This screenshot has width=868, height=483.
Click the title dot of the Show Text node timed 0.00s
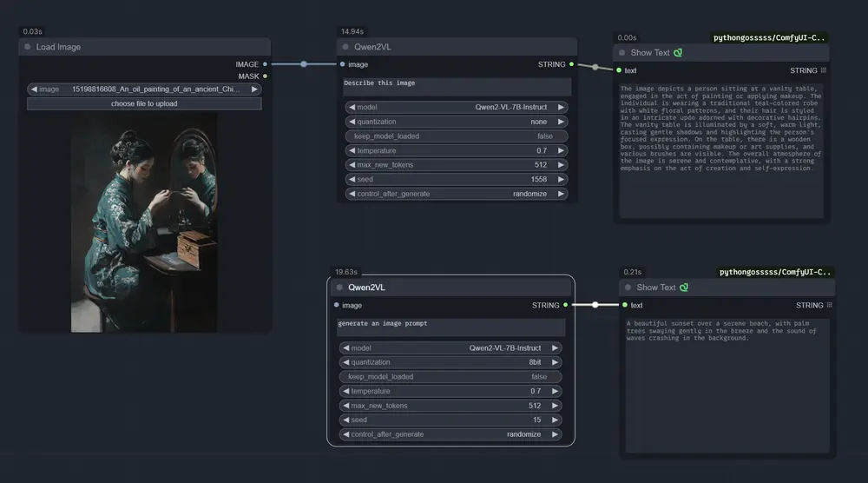[621, 53]
